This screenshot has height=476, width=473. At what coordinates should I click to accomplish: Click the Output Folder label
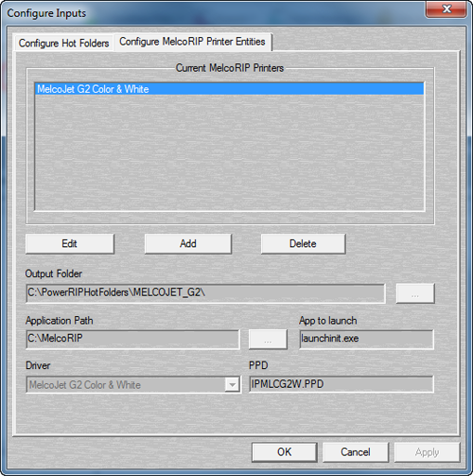tap(54, 273)
